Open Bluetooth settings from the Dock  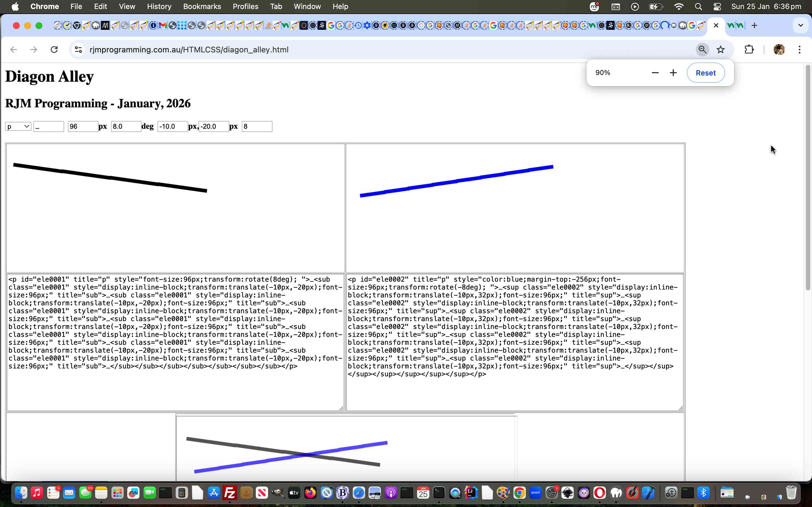(x=704, y=493)
